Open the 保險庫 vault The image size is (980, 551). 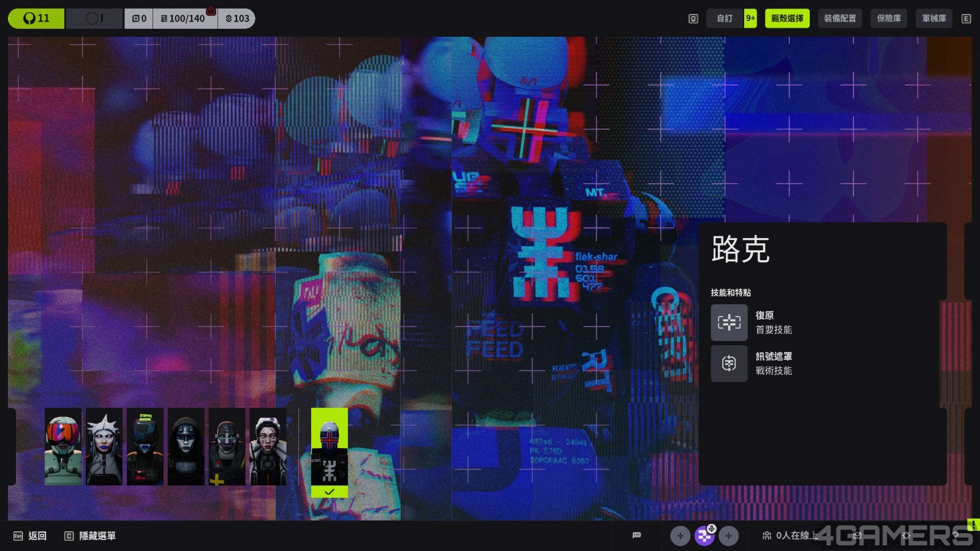pyautogui.click(x=888, y=18)
